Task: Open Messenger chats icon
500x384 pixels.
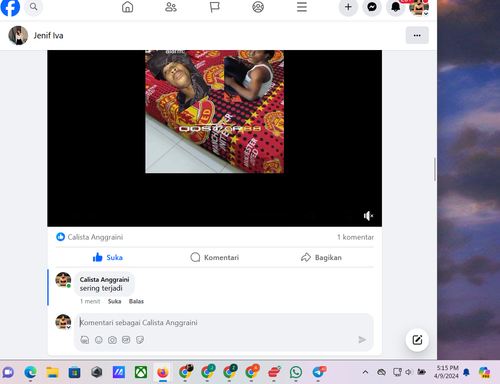Action: [x=372, y=7]
